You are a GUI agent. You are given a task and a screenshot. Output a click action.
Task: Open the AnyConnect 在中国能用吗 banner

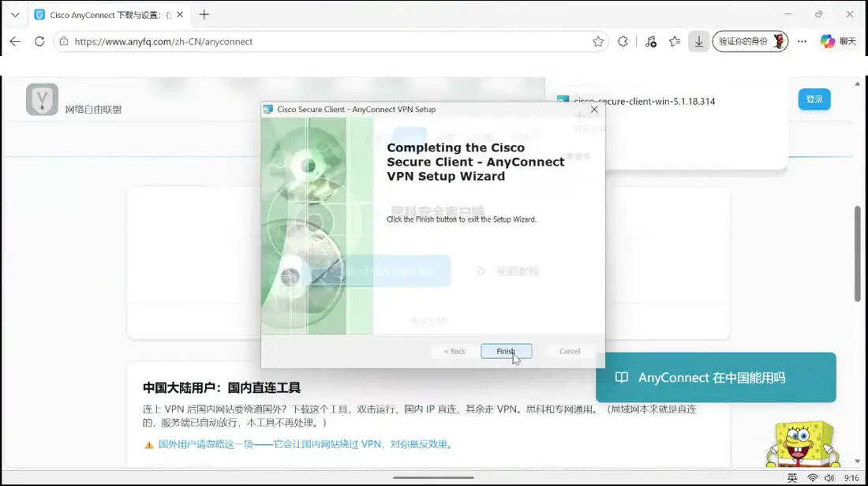click(x=716, y=377)
